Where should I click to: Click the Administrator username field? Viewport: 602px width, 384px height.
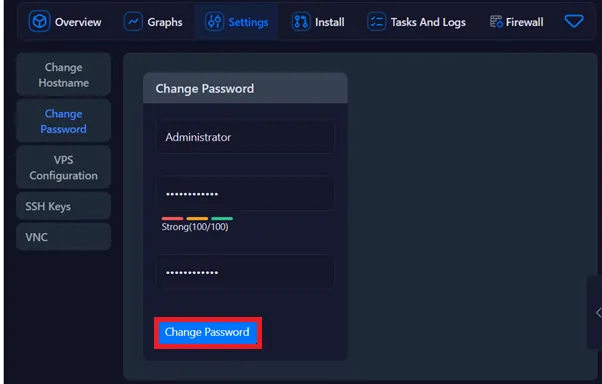245,137
